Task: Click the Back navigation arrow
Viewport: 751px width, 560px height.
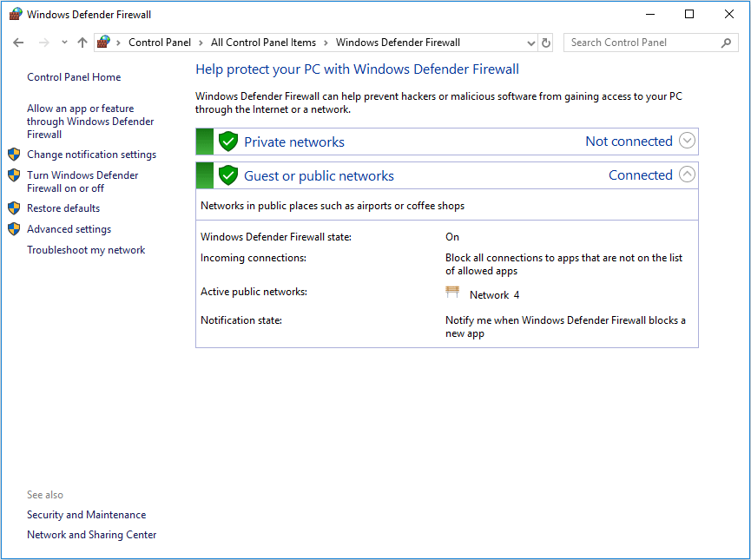Action: [18, 43]
